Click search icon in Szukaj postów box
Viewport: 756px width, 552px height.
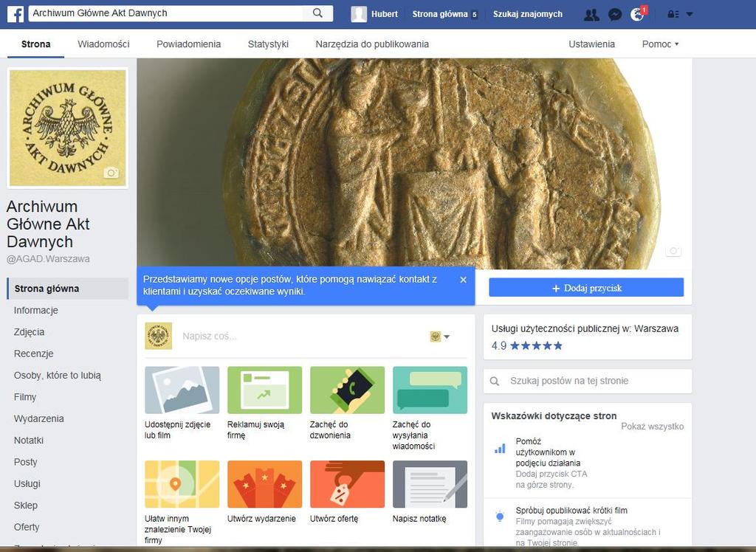pyautogui.click(x=495, y=381)
